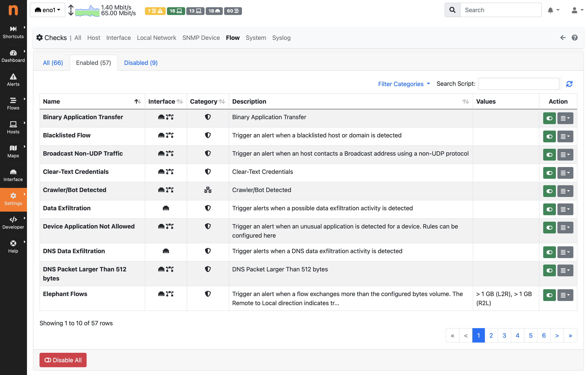Viewport: 588px width, 375px height.
Task: Open Binary Application Transfer actions menu
Action: [565, 118]
